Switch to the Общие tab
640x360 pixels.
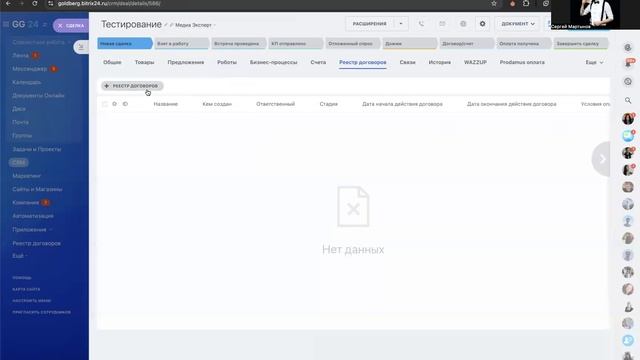click(112, 62)
